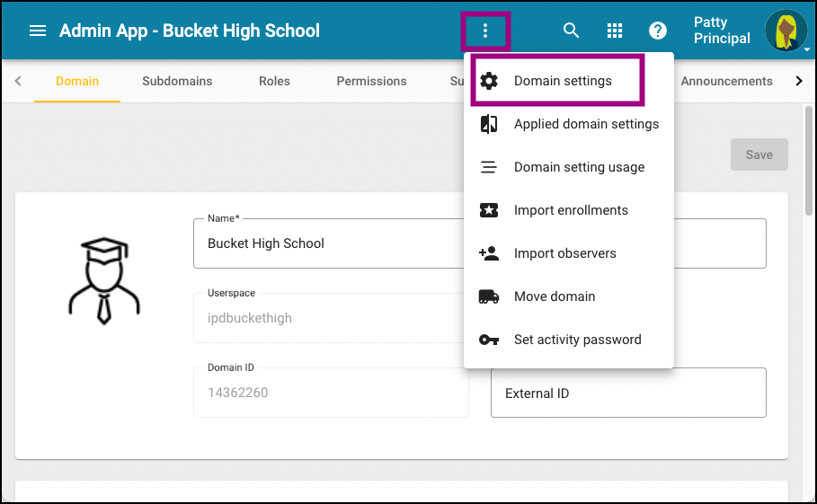This screenshot has width=817, height=504.
Task: Click the Set activity password key icon
Action: pyautogui.click(x=489, y=340)
